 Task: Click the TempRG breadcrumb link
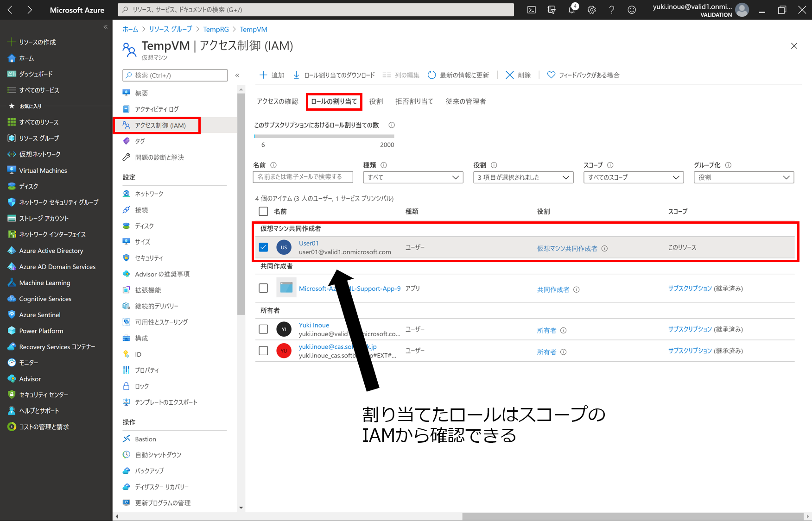click(x=216, y=29)
